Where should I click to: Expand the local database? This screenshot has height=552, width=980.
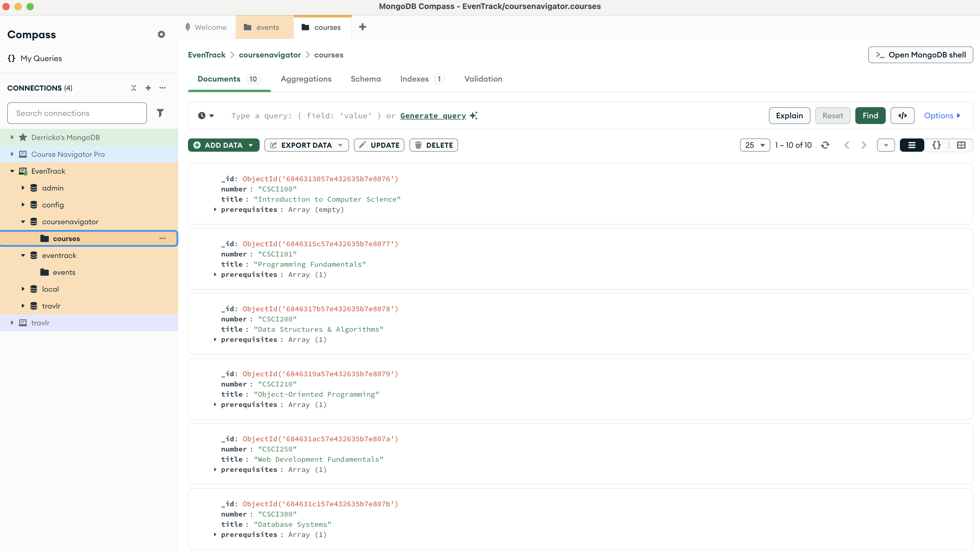click(23, 289)
